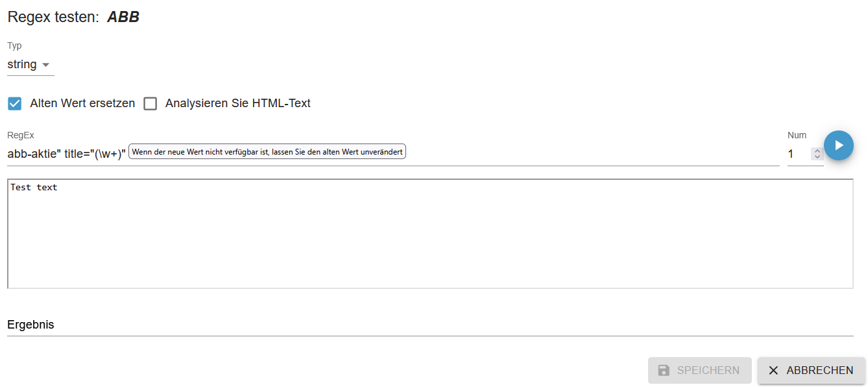
Task: Expand the Typ dropdown arrow
Action: coord(45,65)
